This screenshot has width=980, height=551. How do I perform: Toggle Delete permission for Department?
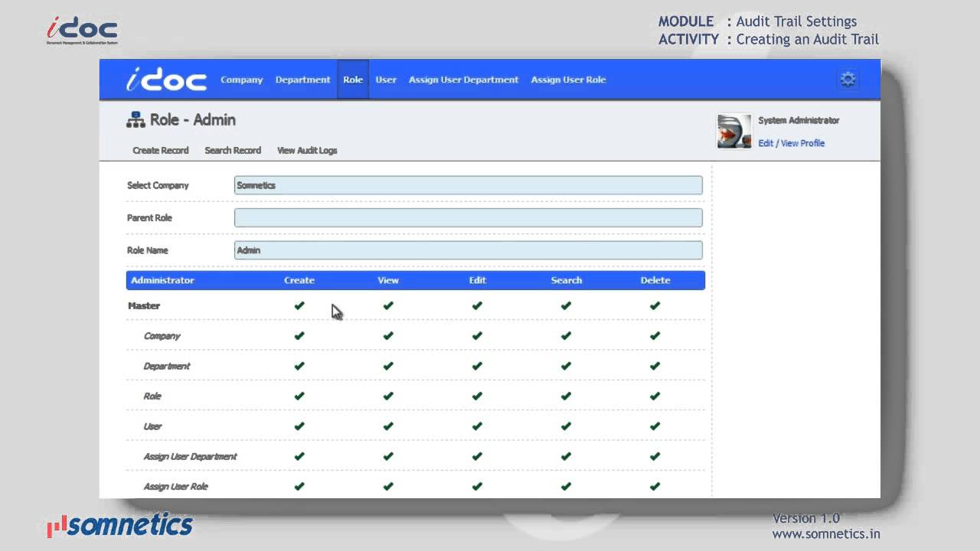click(x=655, y=366)
